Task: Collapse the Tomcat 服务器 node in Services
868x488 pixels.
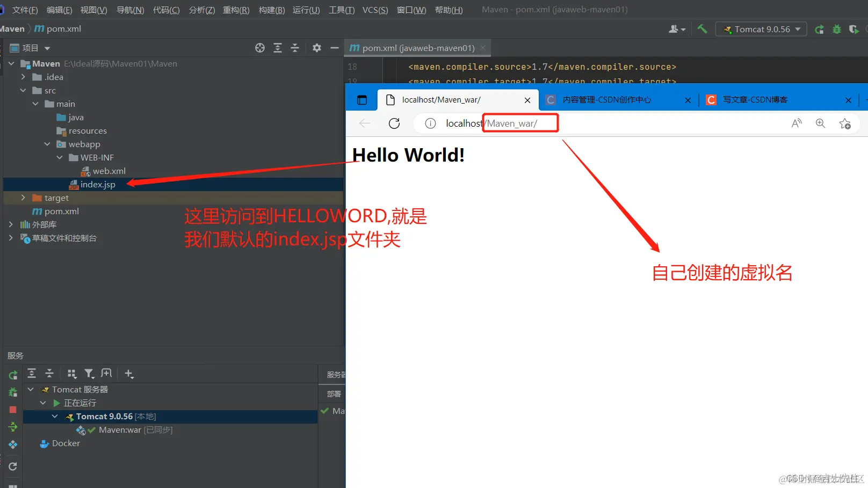Action: coord(31,389)
